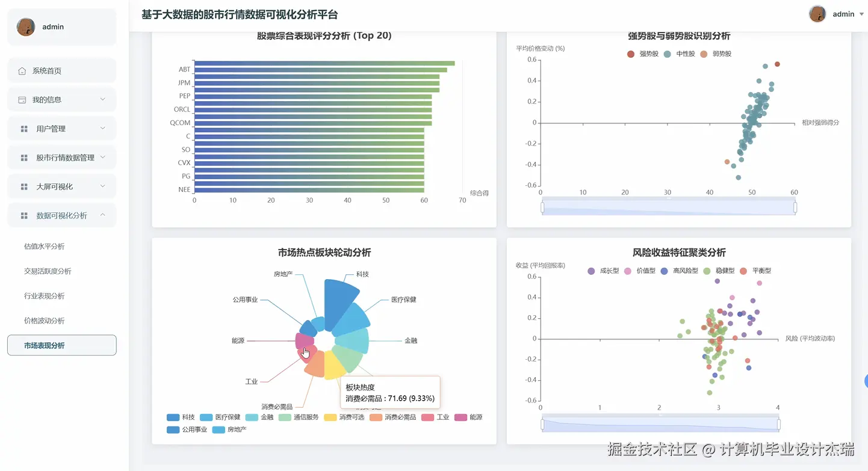Click the ABT bar in the score chart

click(x=321, y=70)
